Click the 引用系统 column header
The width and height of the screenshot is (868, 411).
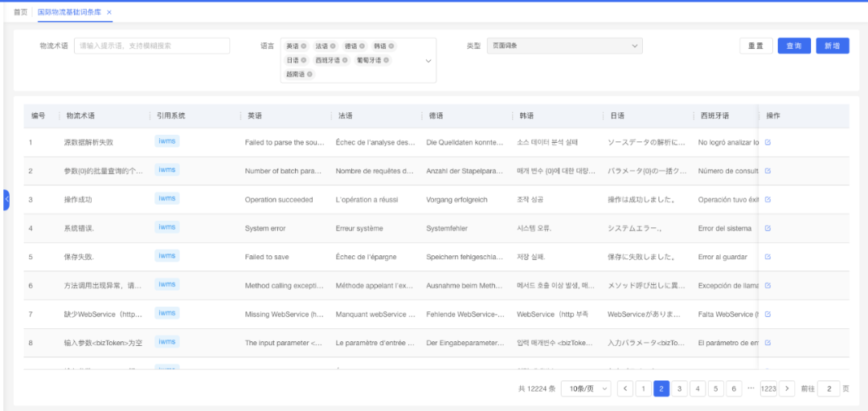(x=171, y=116)
